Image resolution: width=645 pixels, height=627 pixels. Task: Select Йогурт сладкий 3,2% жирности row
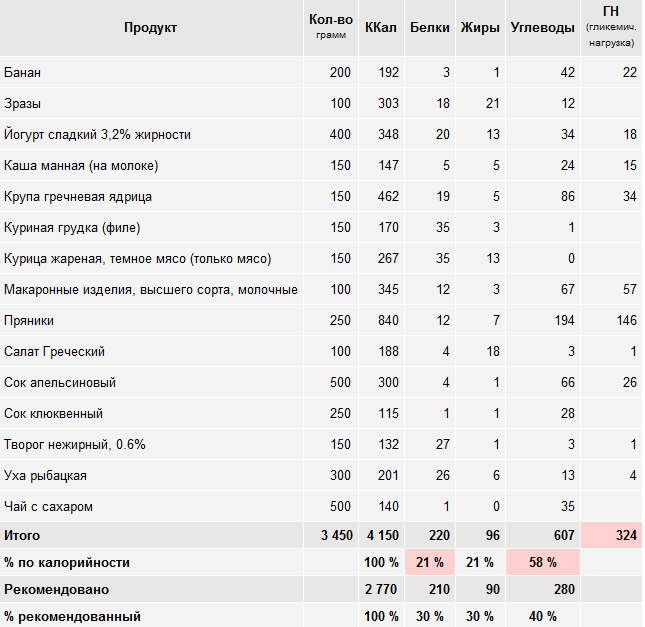321,134
